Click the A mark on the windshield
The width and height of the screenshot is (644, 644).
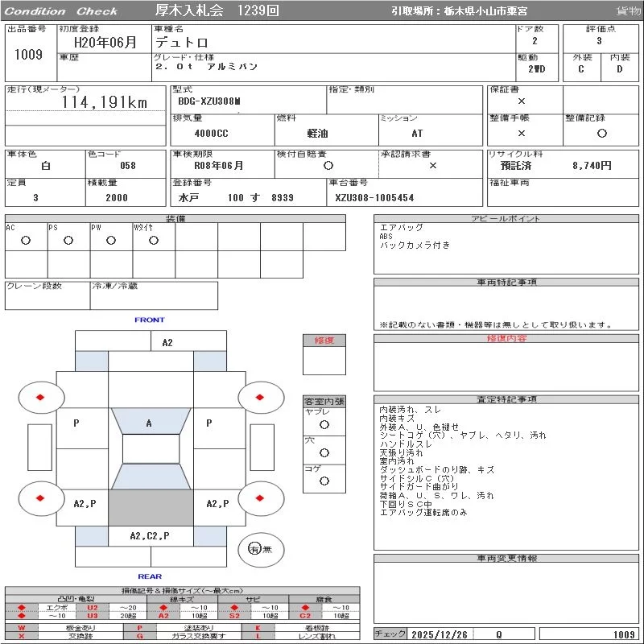[x=149, y=423]
